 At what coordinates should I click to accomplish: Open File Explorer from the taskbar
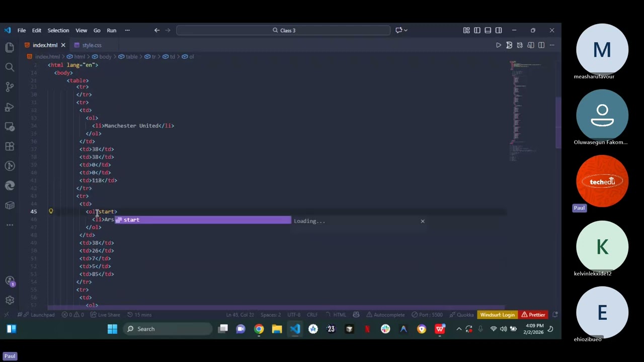[x=277, y=329]
